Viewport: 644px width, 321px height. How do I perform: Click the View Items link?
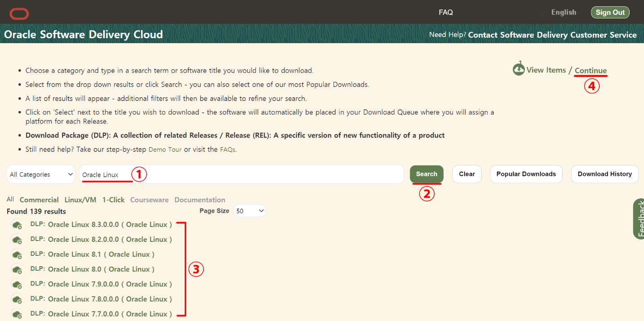546,70
